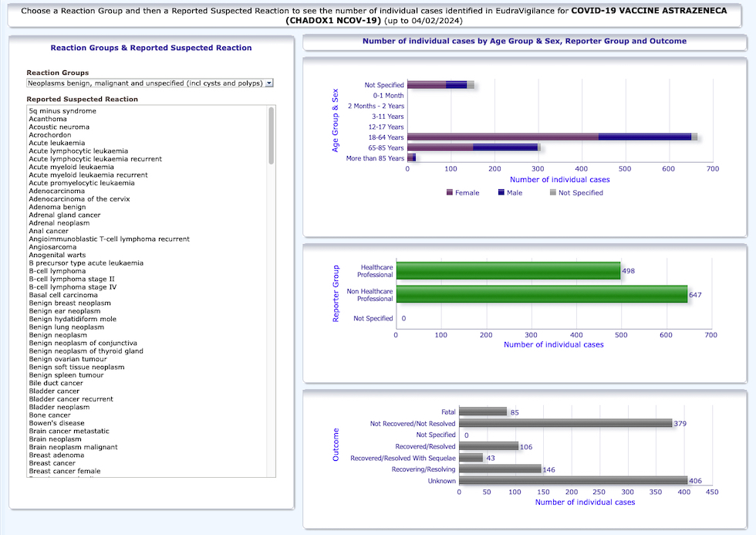This screenshot has height=535, width=756.
Task: Select 'Breast adenoma' entry
Action: pos(56,455)
